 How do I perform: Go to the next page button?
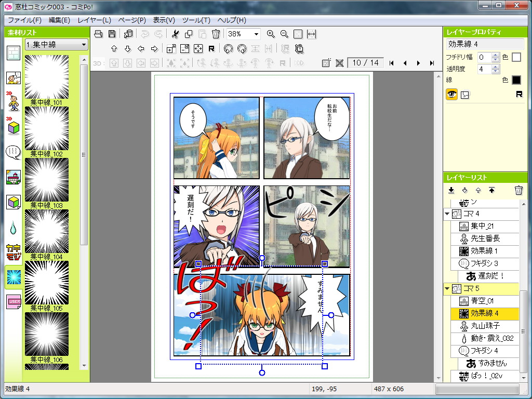[418, 63]
